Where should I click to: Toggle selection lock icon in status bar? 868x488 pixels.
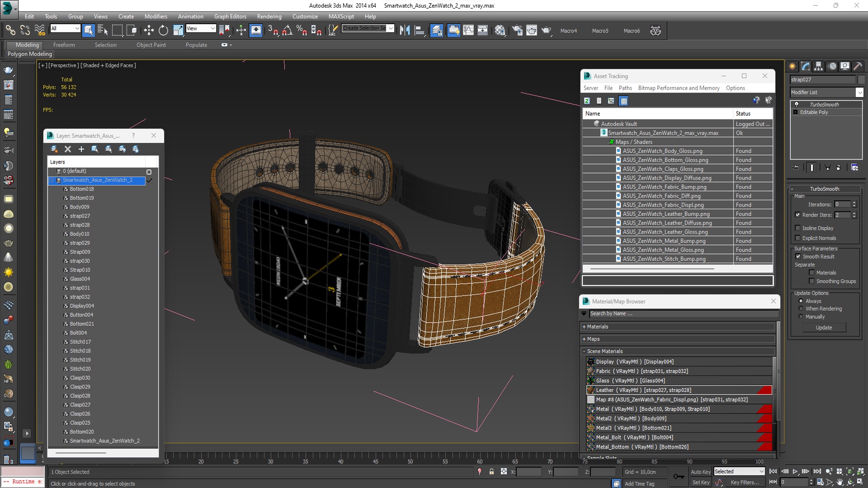click(491, 472)
